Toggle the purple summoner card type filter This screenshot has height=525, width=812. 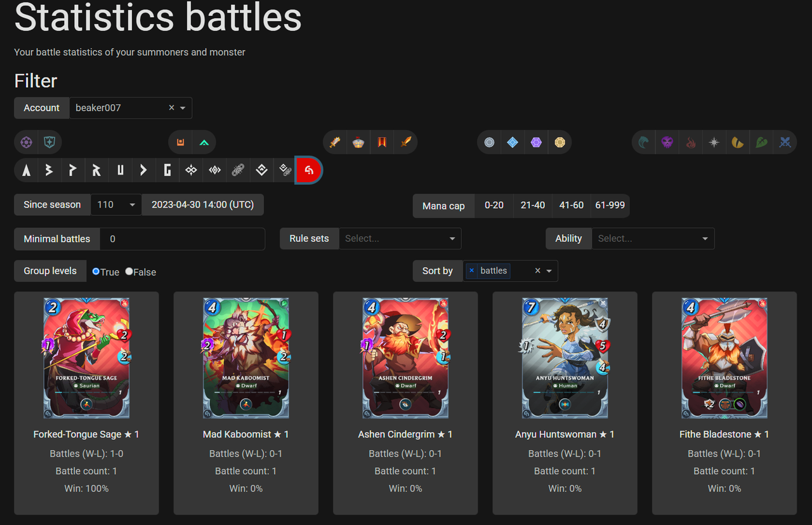(x=26, y=142)
